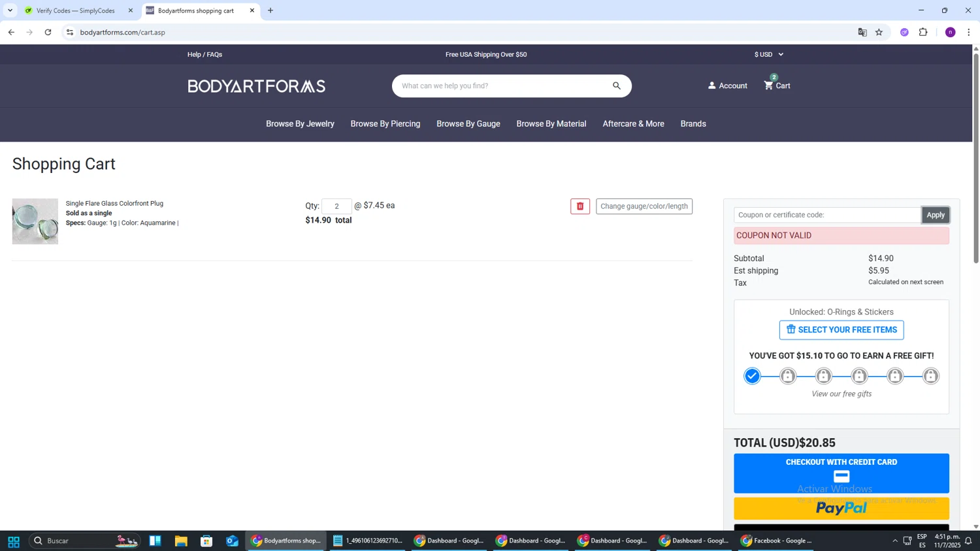Click the Windows taskbar Buscar search box
Image resolution: width=980 pixels, height=551 pixels.
coord(84,541)
